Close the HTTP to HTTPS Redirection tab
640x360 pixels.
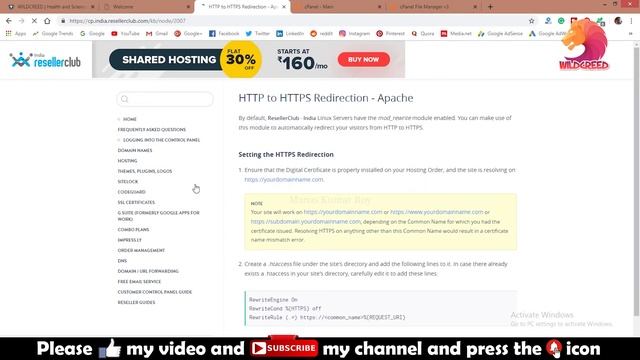coord(284,7)
